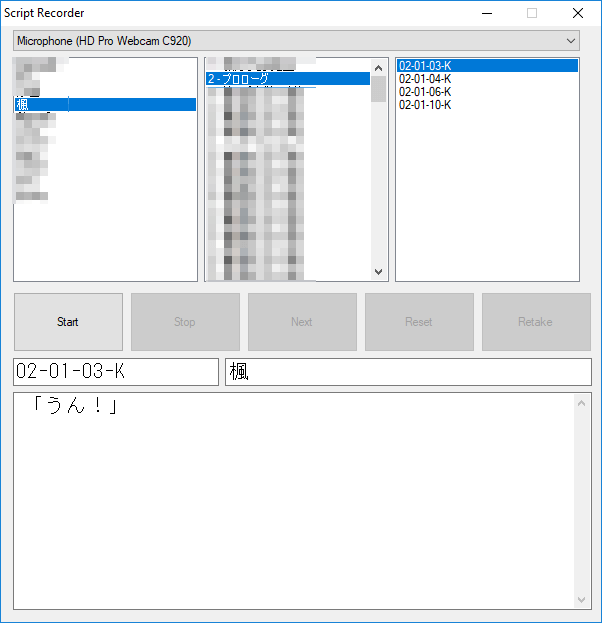
Task: Click script text area scroll-up arrow
Action: [x=583, y=403]
